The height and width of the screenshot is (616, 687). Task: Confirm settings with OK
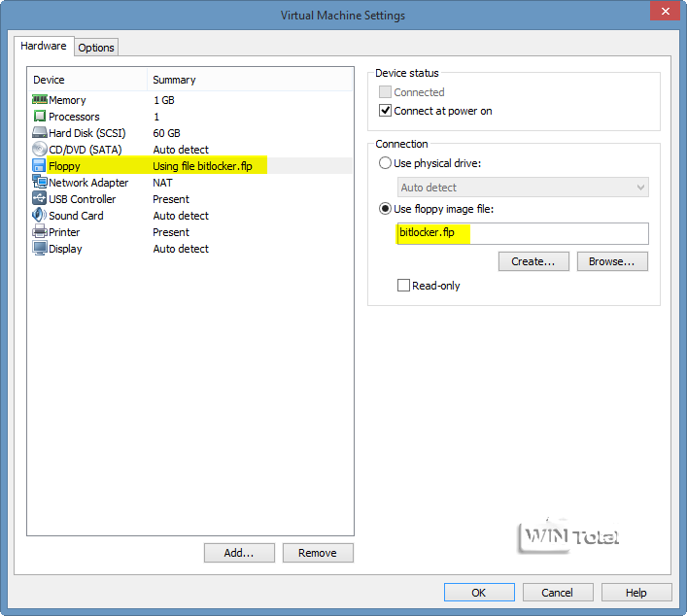coord(479,593)
